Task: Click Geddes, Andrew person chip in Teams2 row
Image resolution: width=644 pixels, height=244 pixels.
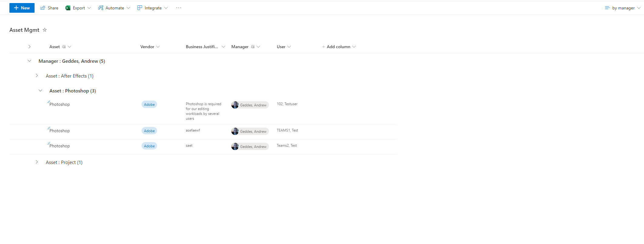Action: 250,146
